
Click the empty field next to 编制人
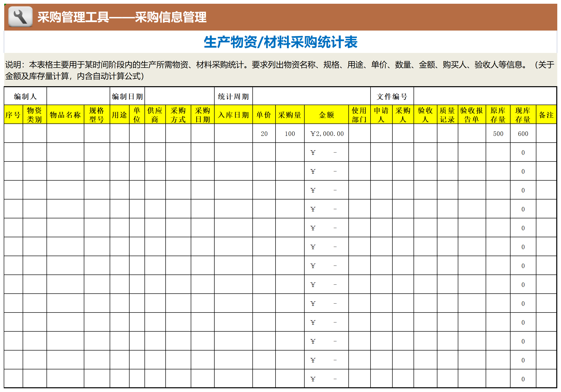click(x=78, y=96)
